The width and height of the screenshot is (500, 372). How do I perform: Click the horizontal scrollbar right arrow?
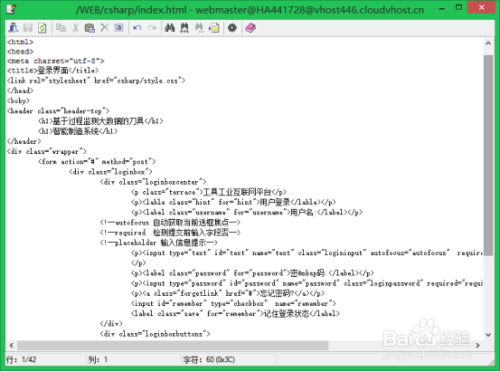point(478,345)
